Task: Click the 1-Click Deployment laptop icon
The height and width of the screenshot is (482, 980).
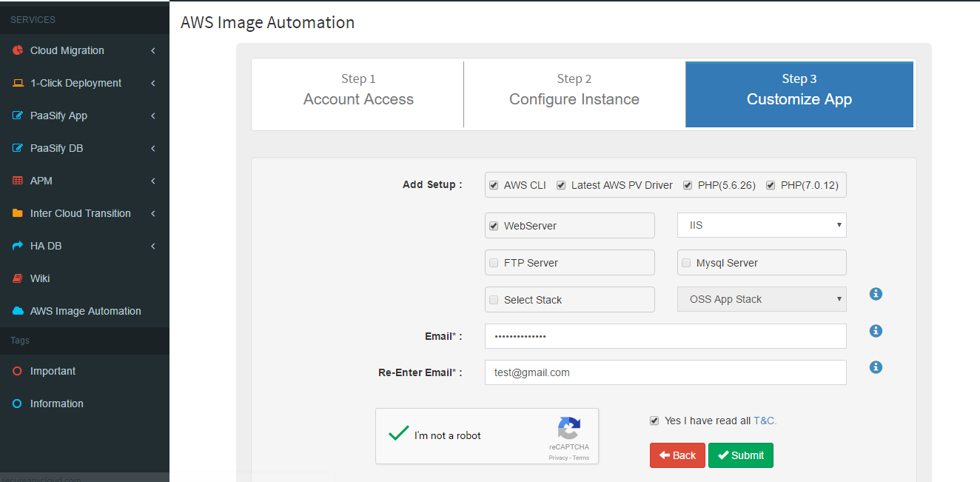Action: point(18,83)
